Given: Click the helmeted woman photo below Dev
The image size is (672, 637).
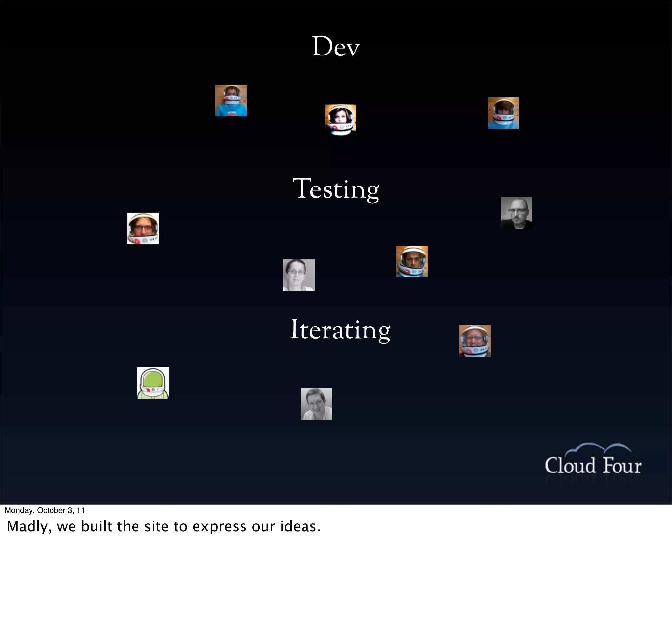Looking at the screenshot, I should coord(340,120).
